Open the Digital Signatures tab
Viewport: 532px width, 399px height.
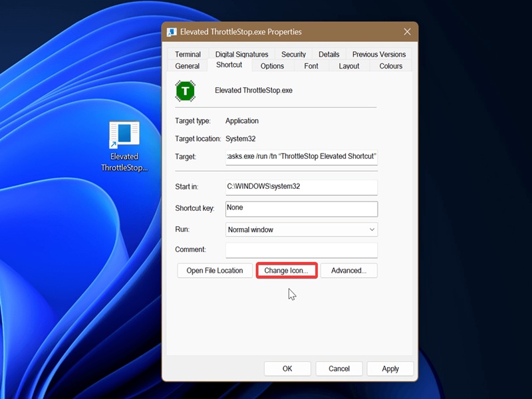[241, 55]
